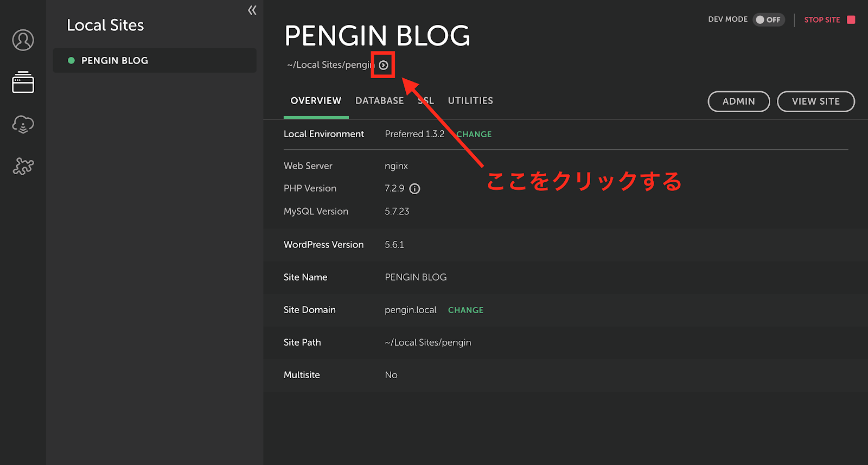The height and width of the screenshot is (465, 868).
Task: Click the WordPress version 5.6.1 value
Action: (394, 245)
